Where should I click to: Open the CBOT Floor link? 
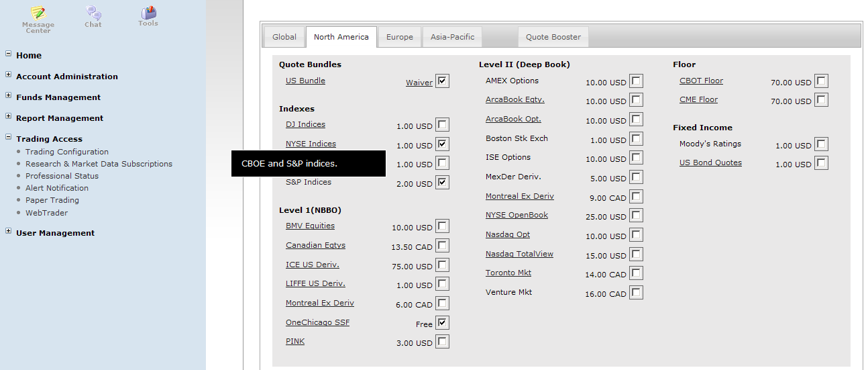701,81
